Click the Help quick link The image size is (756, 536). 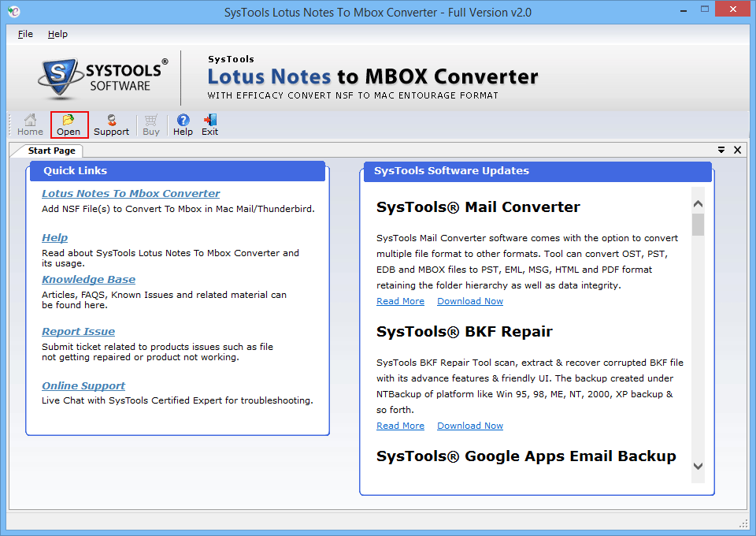point(54,237)
